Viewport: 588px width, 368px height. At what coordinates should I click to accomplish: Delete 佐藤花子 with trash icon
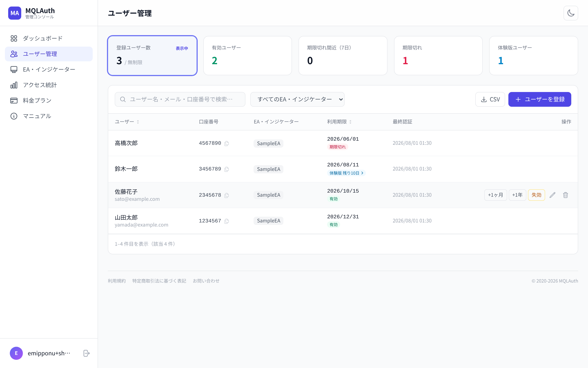click(565, 195)
